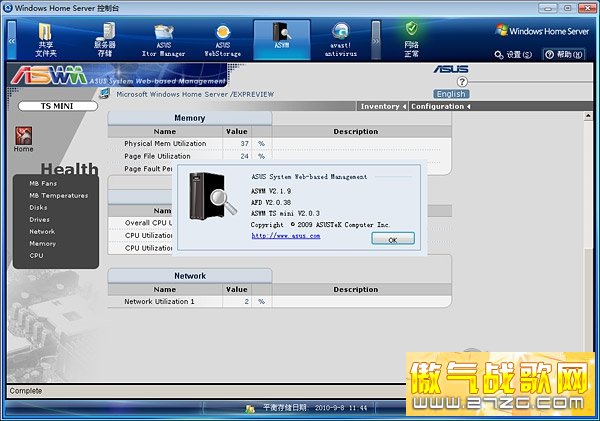Image resolution: width=600 pixels, height=421 pixels.
Task: Open avast! antivirus tab
Action: (x=341, y=40)
